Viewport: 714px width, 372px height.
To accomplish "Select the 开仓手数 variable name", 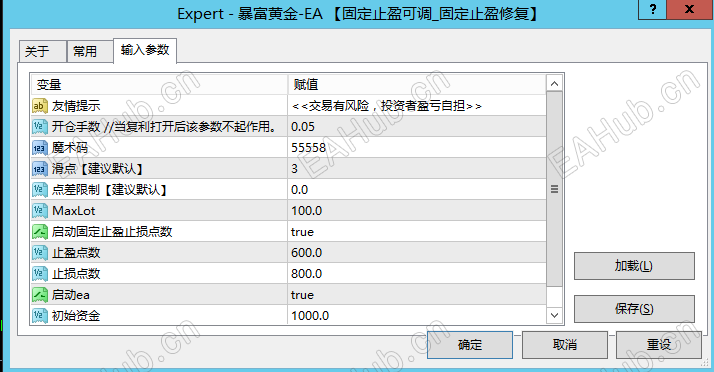I will (x=164, y=127).
